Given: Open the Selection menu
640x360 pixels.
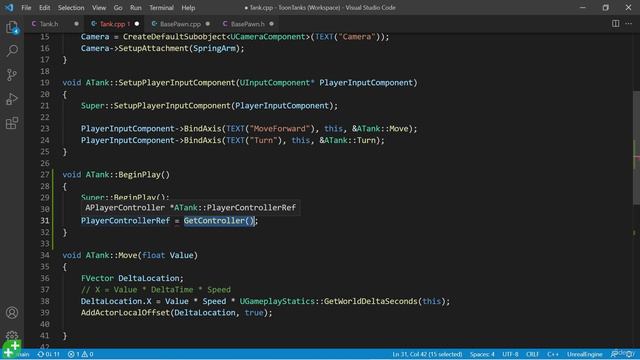Looking at the screenshot, I should tap(71, 8).
